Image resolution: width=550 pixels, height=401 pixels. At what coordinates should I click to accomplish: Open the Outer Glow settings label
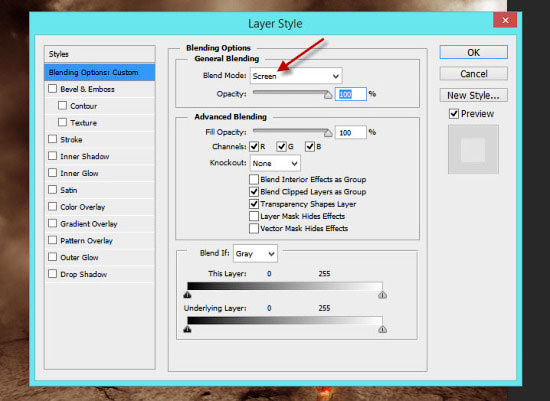[x=79, y=257]
